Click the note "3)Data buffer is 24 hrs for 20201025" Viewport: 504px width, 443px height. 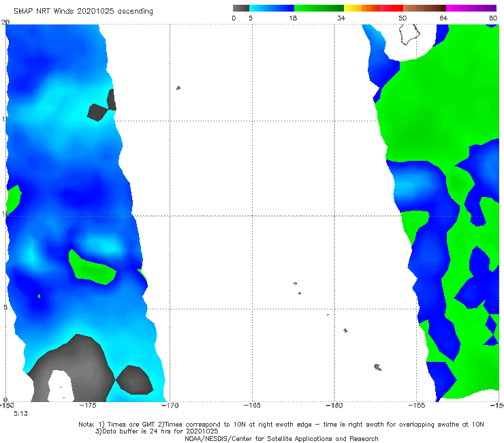(157, 431)
